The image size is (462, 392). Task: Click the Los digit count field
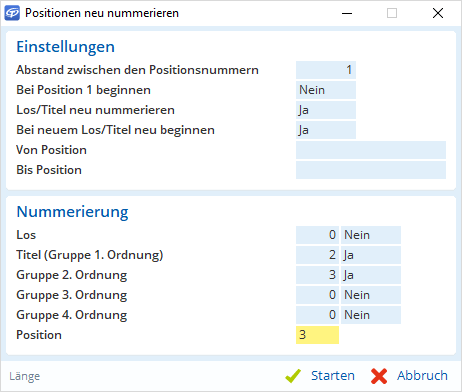click(x=317, y=235)
